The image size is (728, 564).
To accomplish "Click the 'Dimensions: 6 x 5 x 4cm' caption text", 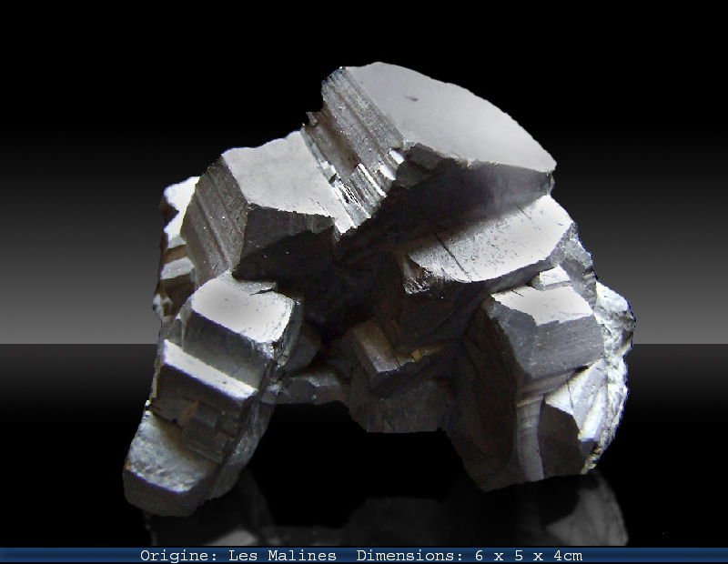I will pyautogui.click(x=469, y=555).
